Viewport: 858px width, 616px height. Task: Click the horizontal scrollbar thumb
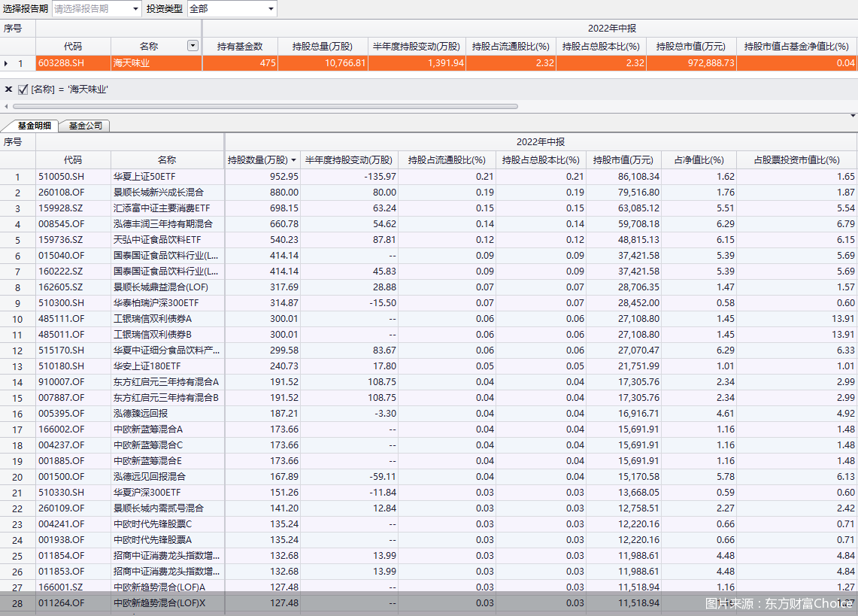point(263,106)
